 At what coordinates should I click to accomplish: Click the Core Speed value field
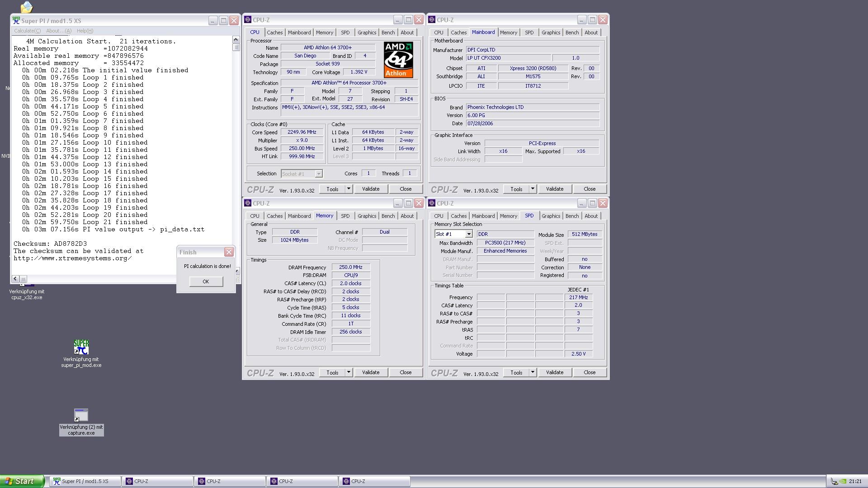click(302, 132)
